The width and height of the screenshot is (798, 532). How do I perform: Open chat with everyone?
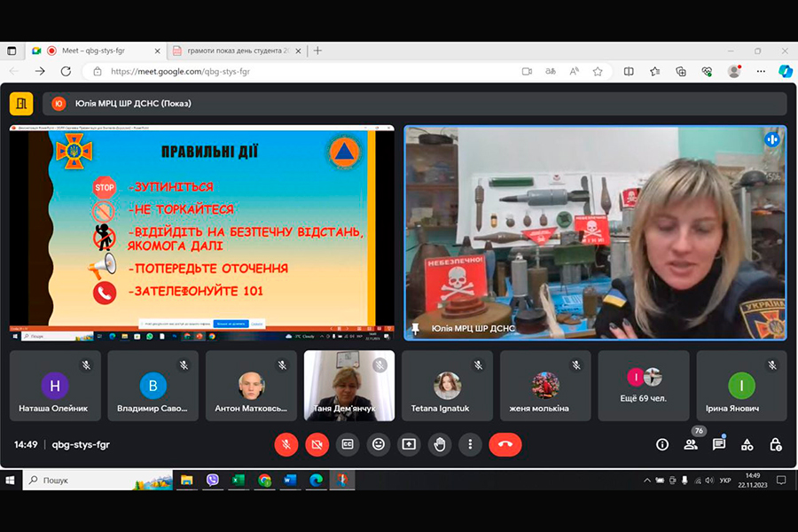coord(719,444)
